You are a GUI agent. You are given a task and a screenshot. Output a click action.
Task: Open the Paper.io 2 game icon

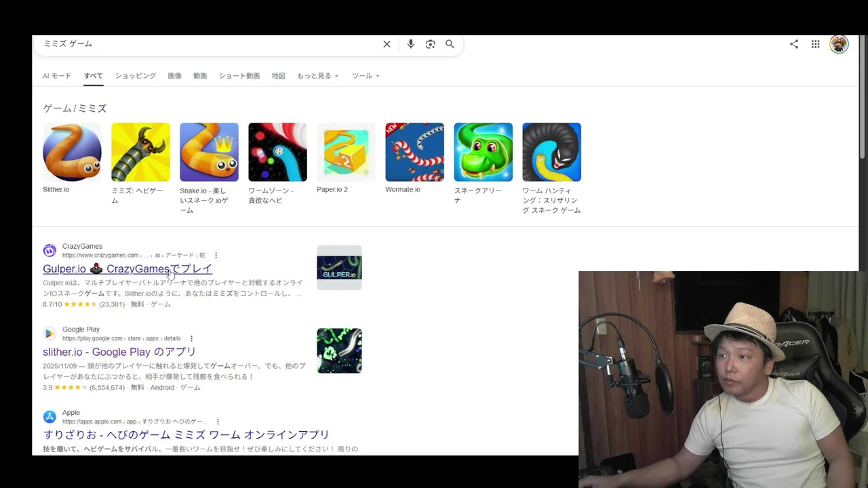[346, 152]
